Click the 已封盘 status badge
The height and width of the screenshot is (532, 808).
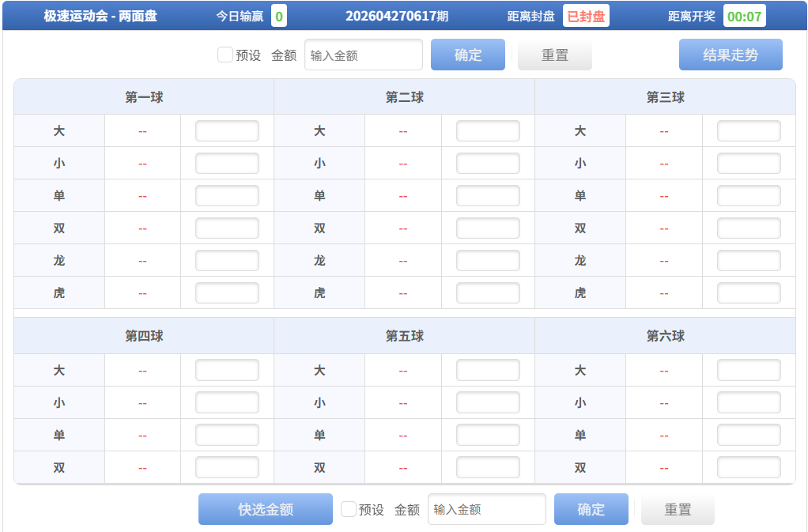point(586,17)
